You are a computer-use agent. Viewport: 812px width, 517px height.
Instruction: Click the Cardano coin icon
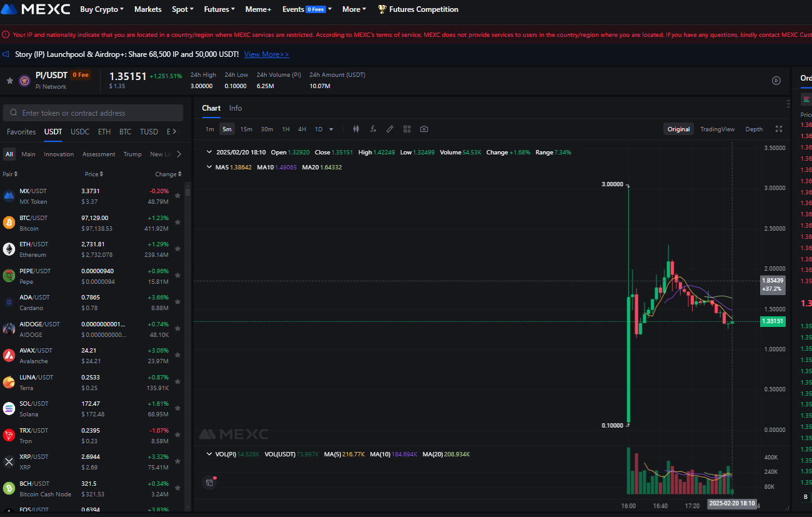click(x=9, y=303)
